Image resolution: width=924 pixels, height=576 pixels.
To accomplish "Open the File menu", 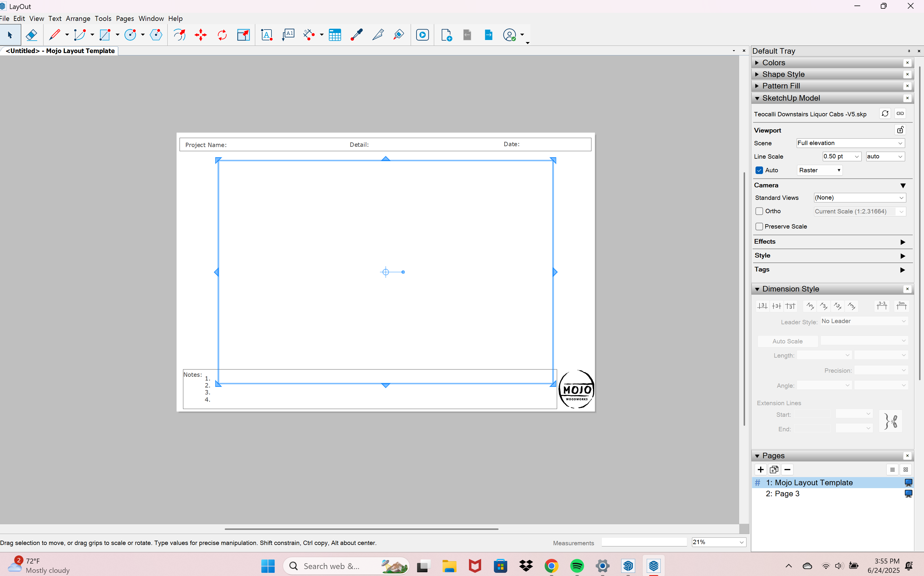I will click(x=5, y=18).
